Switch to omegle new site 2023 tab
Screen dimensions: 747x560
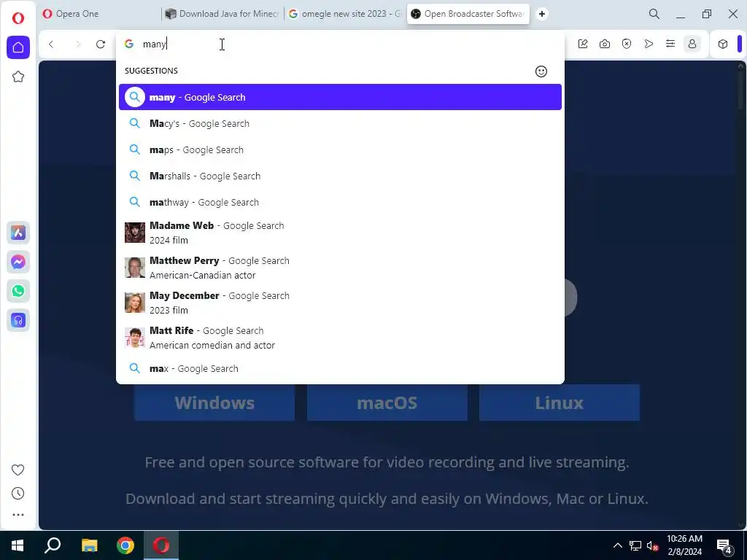tap(345, 14)
